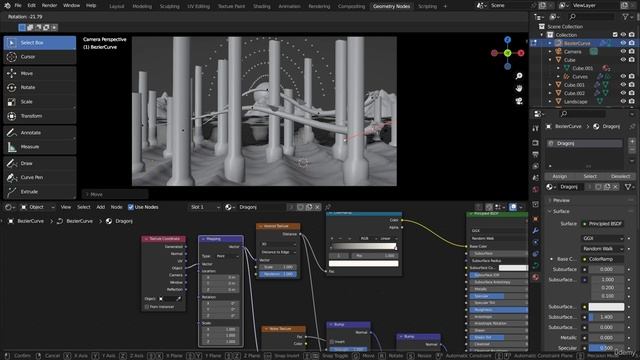Expand the Camera item in outliner
Viewport: 640px width, 360px height.
click(x=550, y=51)
